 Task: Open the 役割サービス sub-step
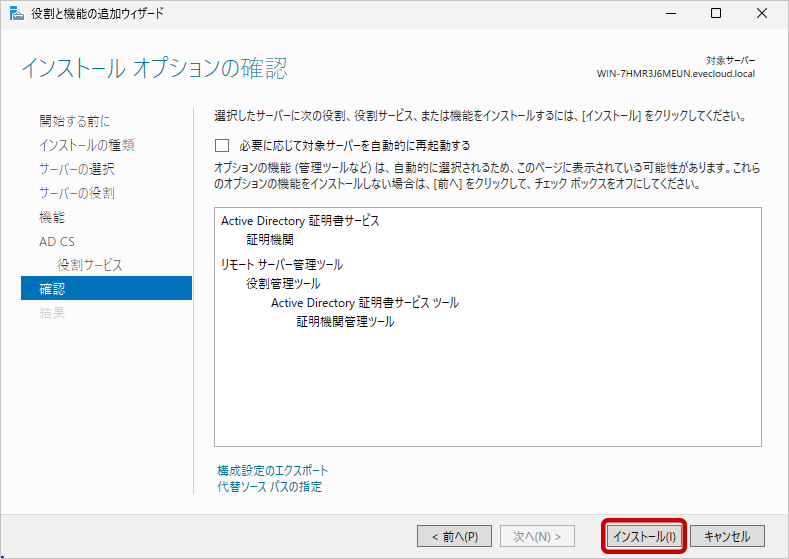click(x=90, y=265)
